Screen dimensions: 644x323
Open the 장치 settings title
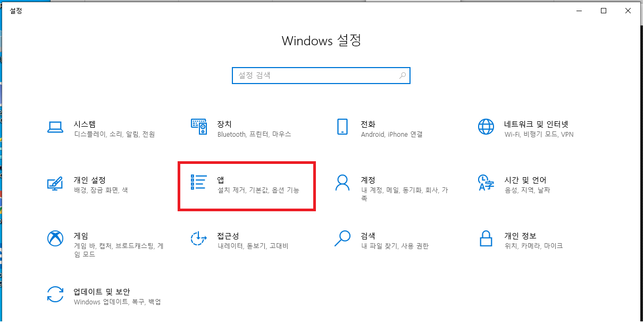pyautogui.click(x=224, y=124)
